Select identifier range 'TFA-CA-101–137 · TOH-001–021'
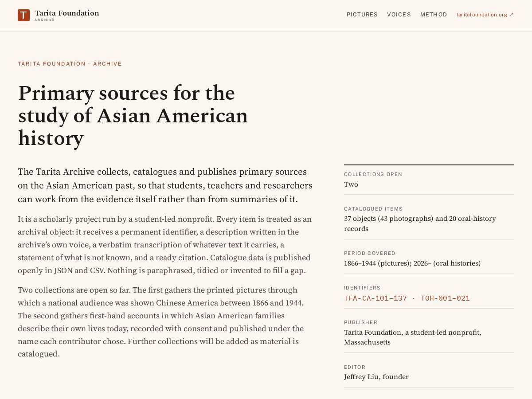Viewport: 532px width, 399px height. pos(407,298)
